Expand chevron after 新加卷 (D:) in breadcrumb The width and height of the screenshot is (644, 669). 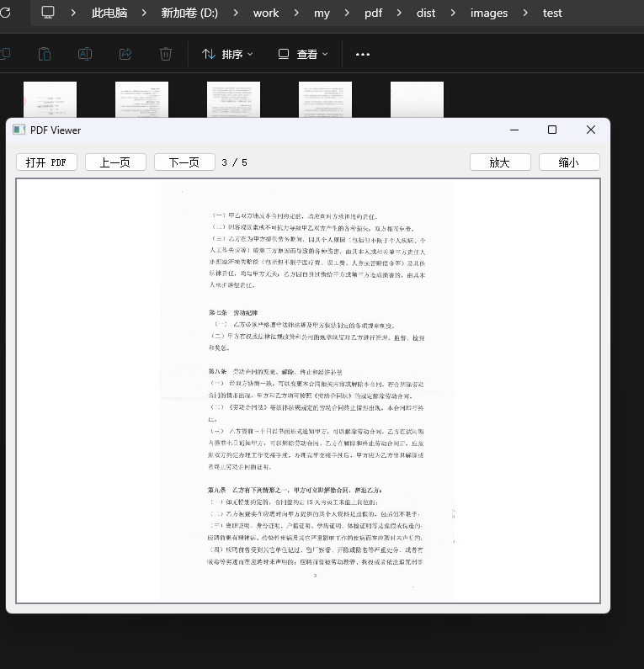pos(236,13)
